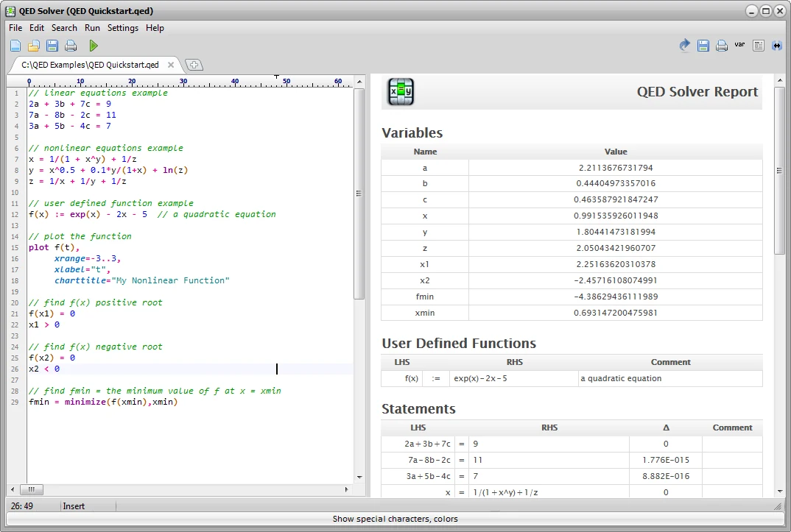Click the Value column header in Variables
Image resolution: width=791 pixels, height=532 pixels.
tap(616, 152)
